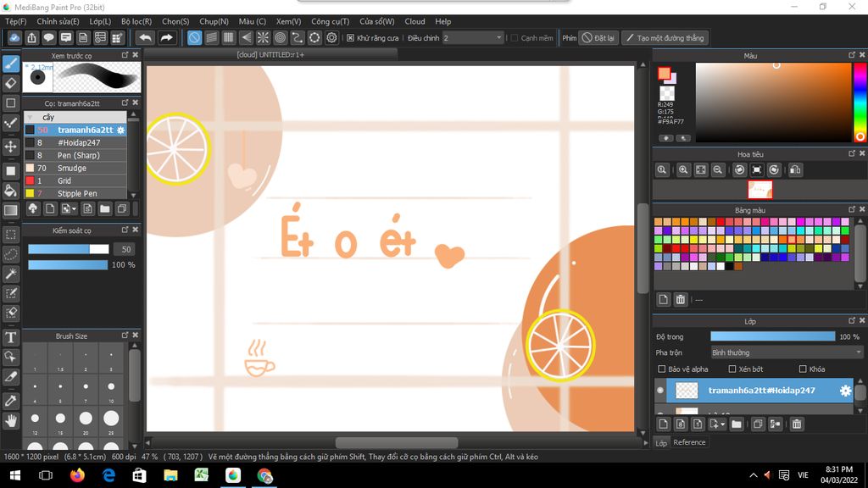Image resolution: width=868 pixels, height=488 pixels.
Task: Toggle Khử răng cưa checkbox
Action: pyautogui.click(x=350, y=37)
